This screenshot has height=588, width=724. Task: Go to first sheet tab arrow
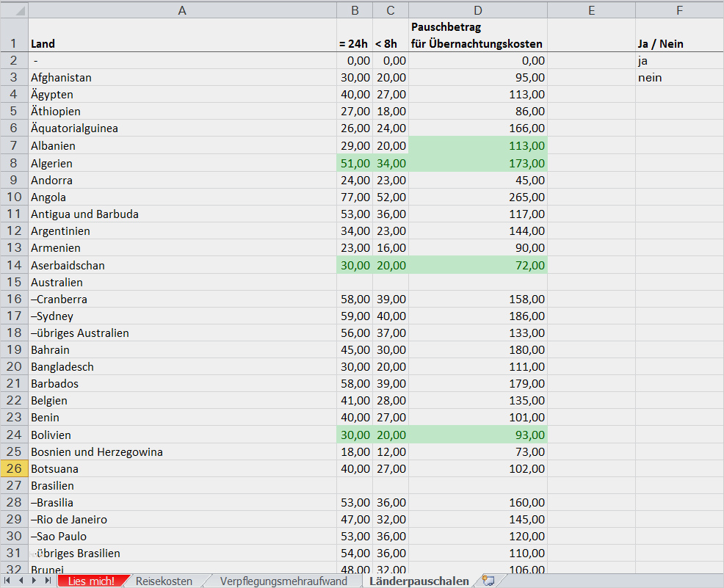point(7,581)
